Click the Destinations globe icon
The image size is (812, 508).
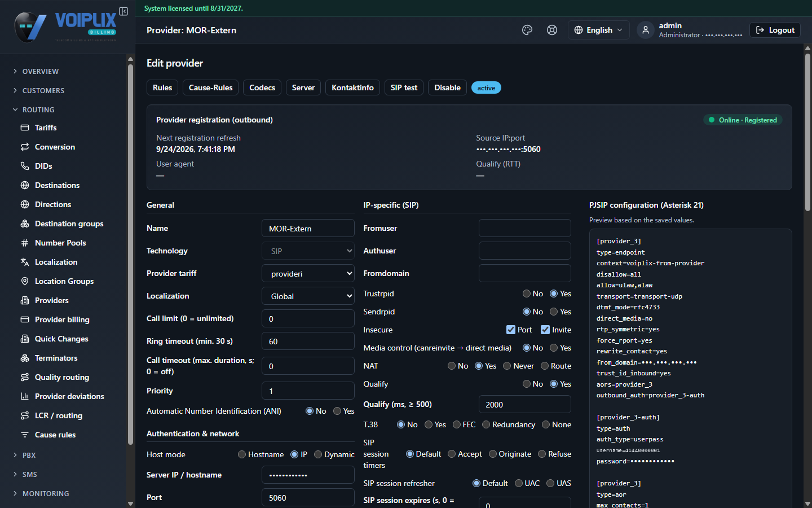point(25,185)
